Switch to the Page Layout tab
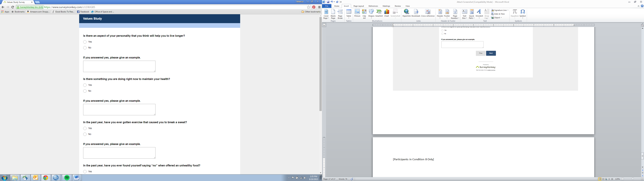Screen dimensions: 644x181 pyautogui.click(x=359, y=6)
